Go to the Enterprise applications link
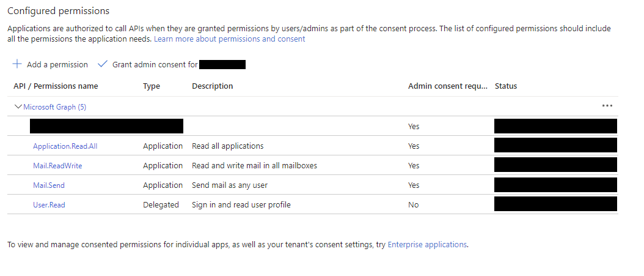Image resolution: width=644 pixels, height=276 pixels. click(427, 245)
